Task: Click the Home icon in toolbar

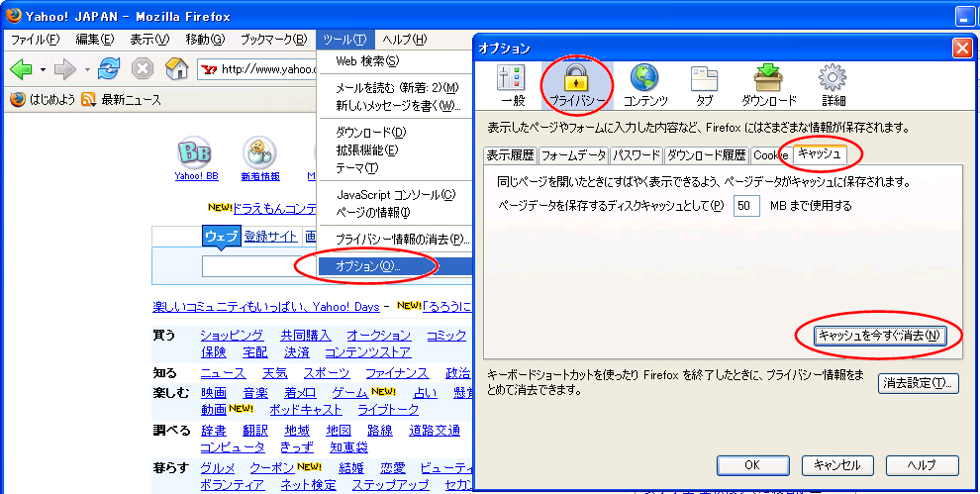Action: point(176,69)
